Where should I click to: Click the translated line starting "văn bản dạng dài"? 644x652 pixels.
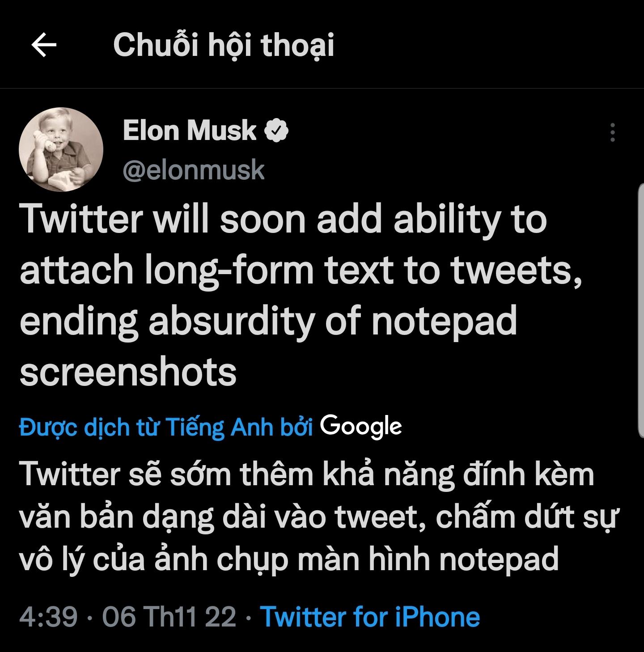coord(318,517)
